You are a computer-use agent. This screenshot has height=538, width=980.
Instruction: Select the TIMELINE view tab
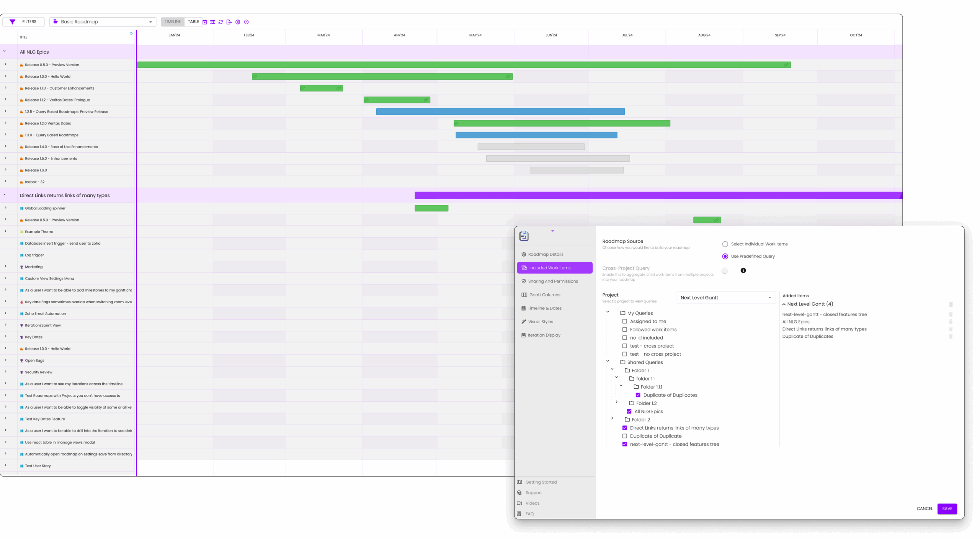[172, 22]
